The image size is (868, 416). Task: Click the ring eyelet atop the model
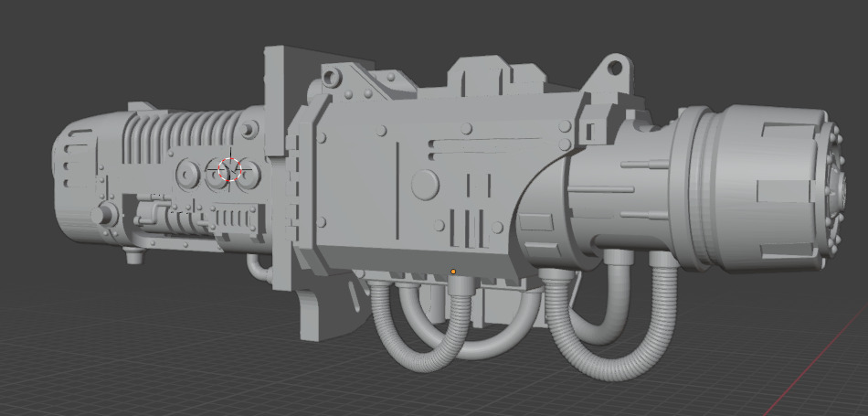615,68
